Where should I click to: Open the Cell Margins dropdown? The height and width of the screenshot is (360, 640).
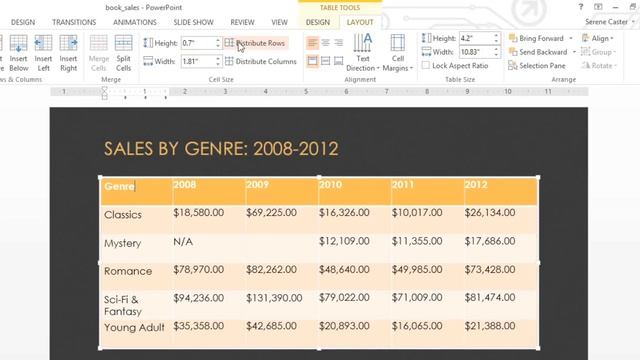point(398,53)
